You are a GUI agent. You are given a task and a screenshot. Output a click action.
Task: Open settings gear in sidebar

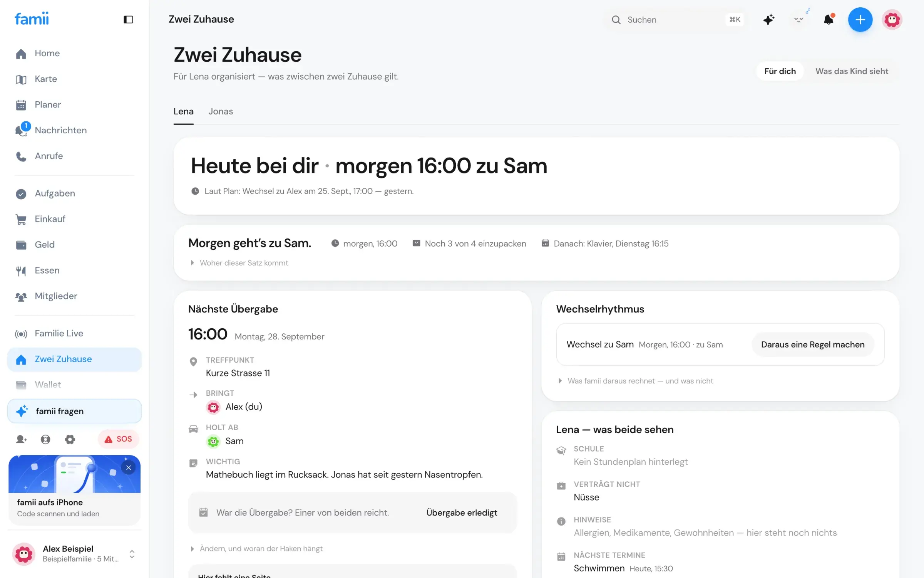pyautogui.click(x=70, y=439)
